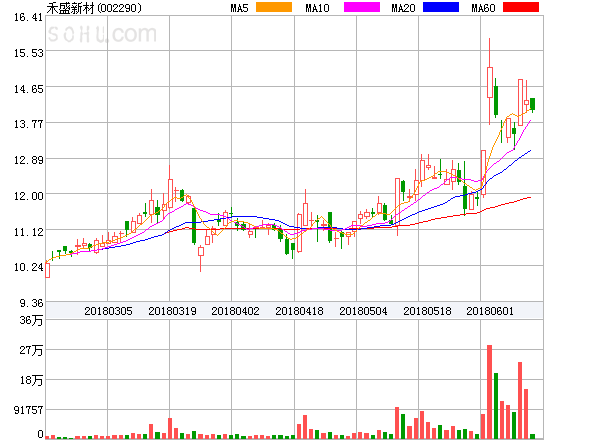Click the 36万 volume axis label
This screenshot has width=600, height=440.
pyautogui.click(x=31, y=320)
